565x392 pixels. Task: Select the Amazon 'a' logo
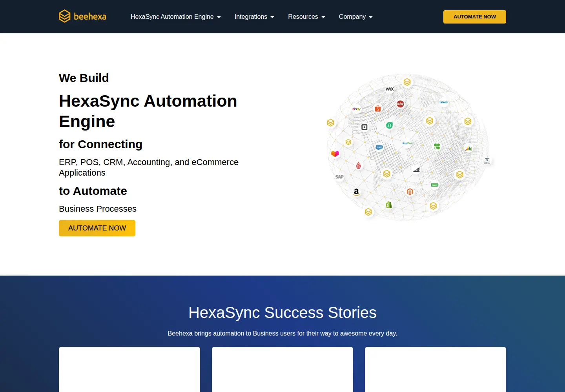356,192
